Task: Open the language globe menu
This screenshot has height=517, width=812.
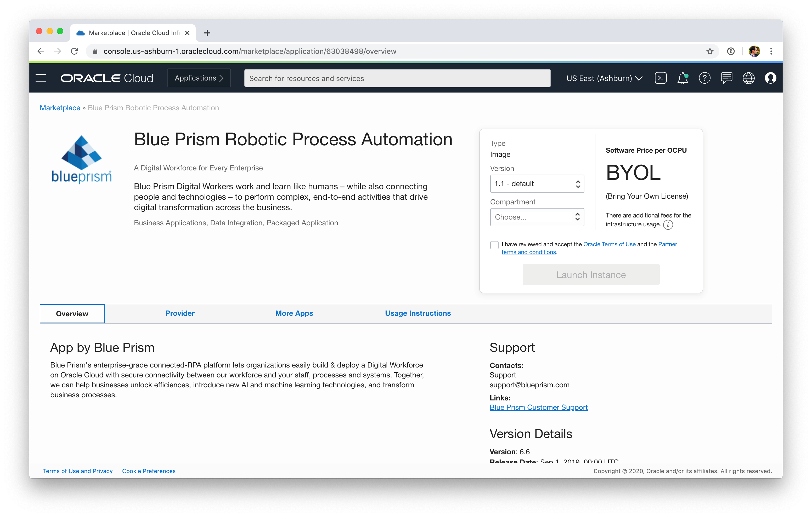Action: (x=749, y=78)
